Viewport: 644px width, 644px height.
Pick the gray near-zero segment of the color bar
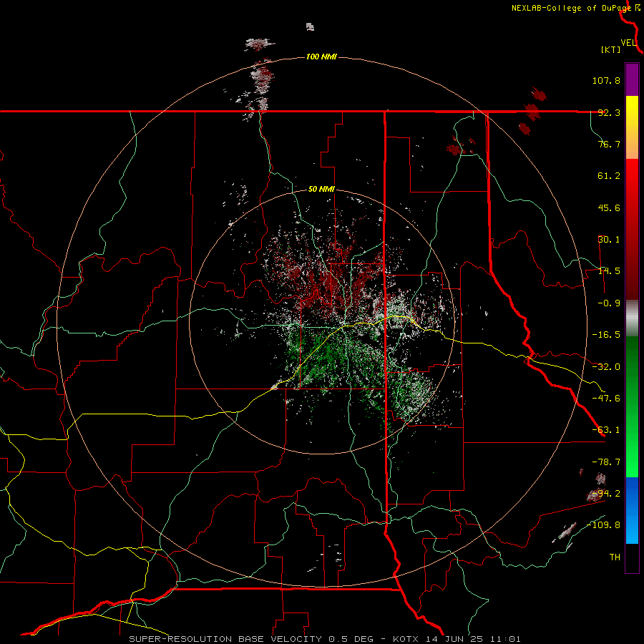point(632,318)
